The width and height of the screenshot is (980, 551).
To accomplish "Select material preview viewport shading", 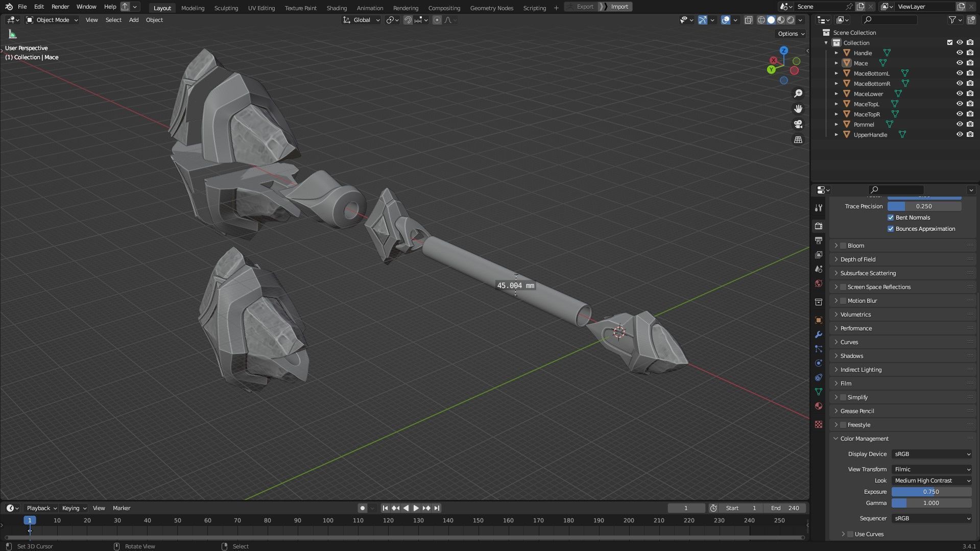I will 781,20.
